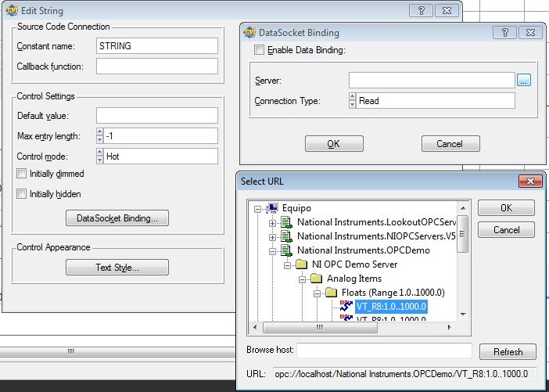The height and width of the screenshot is (392, 549).
Task: Click the tree's vertical scrollbar down arrow
Action: point(463,315)
